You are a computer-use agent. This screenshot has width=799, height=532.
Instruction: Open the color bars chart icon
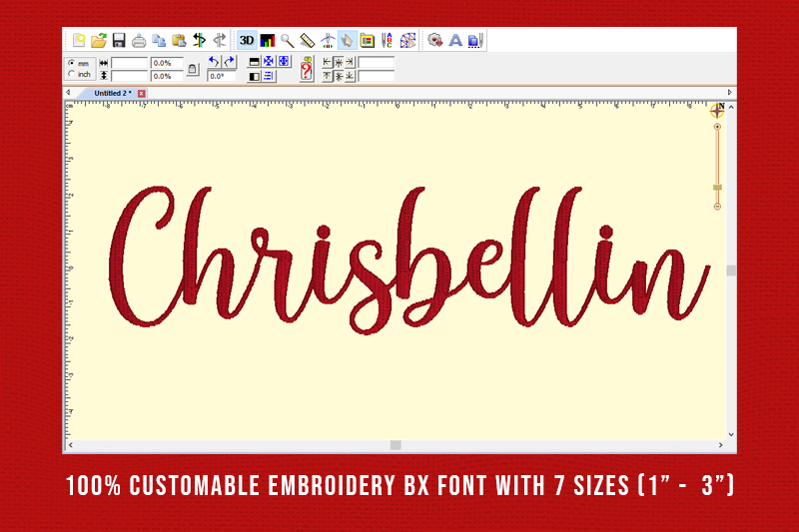click(267, 40)
